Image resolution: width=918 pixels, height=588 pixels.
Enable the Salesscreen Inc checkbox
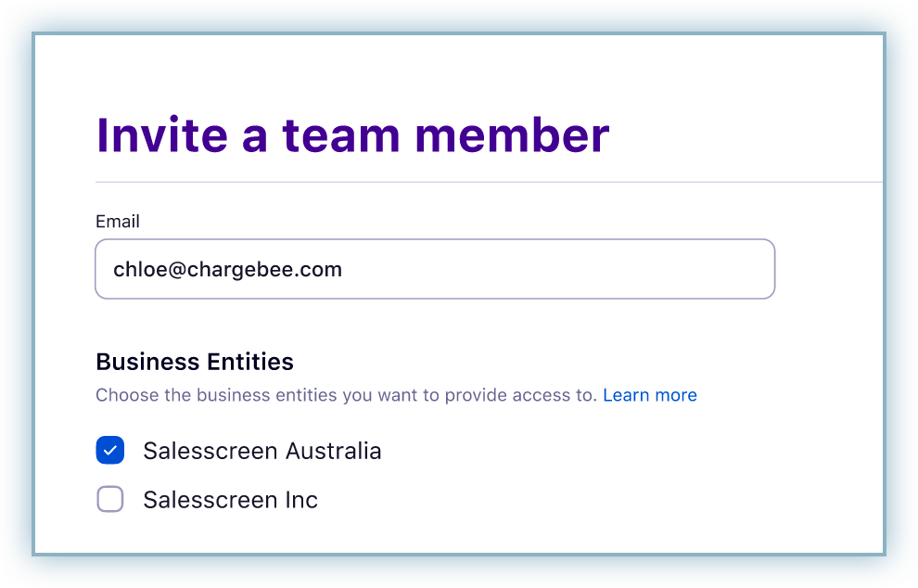click(110, 500)
